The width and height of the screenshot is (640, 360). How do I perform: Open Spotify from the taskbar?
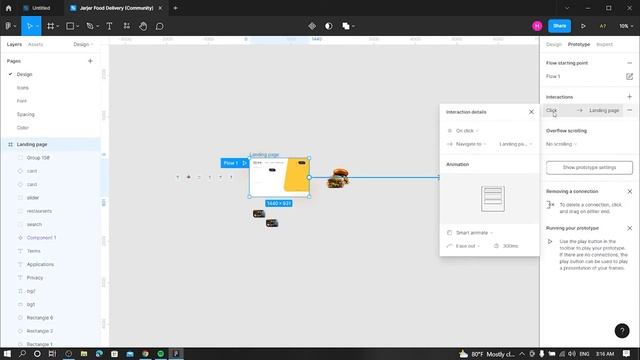(x=161, y=354)
